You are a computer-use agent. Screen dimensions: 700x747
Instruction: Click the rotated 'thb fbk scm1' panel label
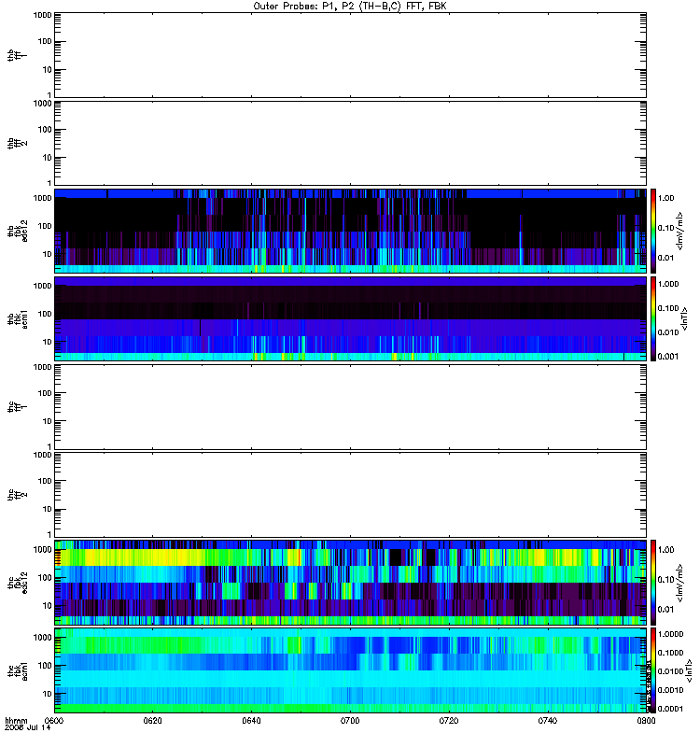(x=18, y=318)
